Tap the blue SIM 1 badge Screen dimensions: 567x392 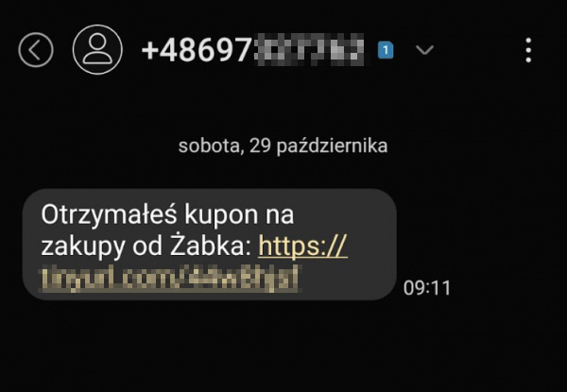386,50
